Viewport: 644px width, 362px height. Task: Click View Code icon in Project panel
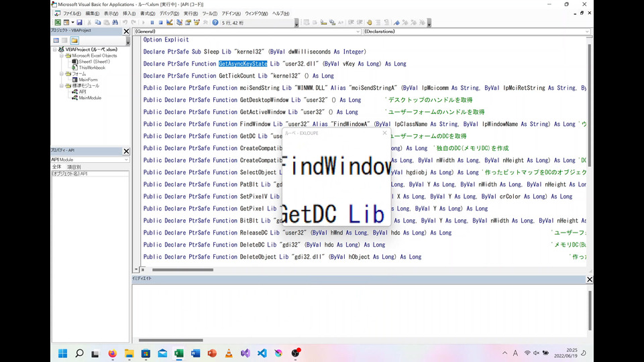click(x=56, y=40)
